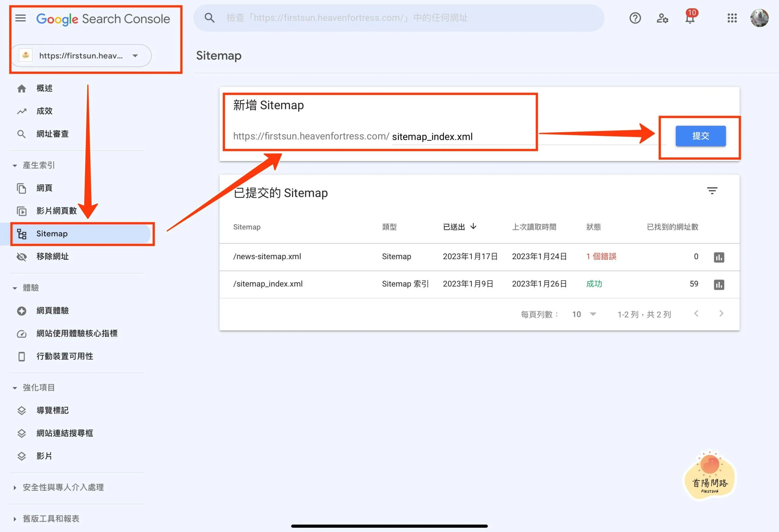Click the filter icon for submitted sitemaps

coord(712,191)
